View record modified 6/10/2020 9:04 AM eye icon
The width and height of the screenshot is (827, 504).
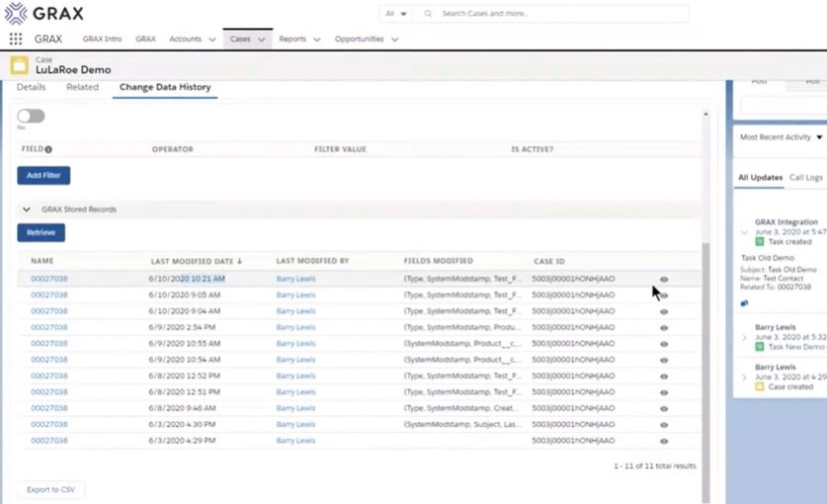[664, 312]
